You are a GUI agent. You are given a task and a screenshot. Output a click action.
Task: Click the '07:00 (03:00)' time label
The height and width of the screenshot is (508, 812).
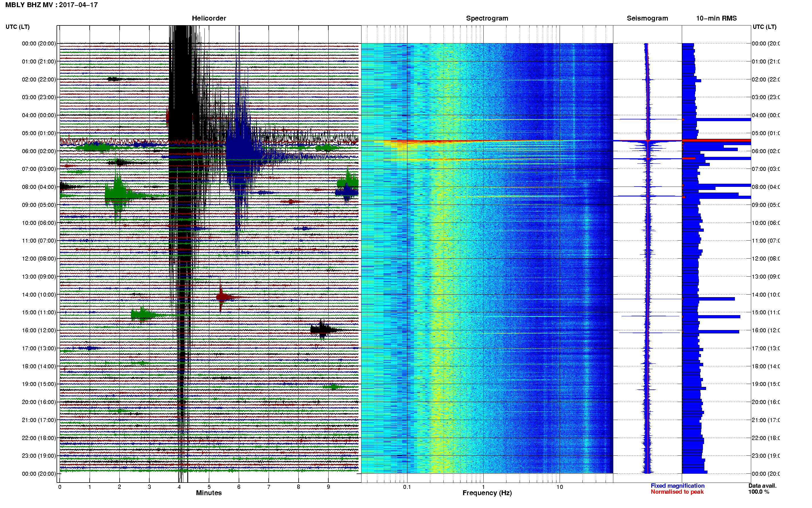click(x=39, y=169)
